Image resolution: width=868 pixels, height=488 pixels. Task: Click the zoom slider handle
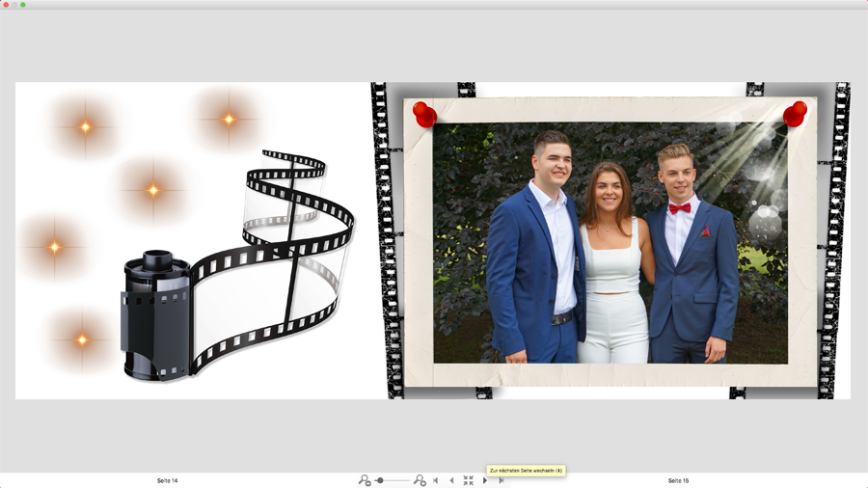380,480
